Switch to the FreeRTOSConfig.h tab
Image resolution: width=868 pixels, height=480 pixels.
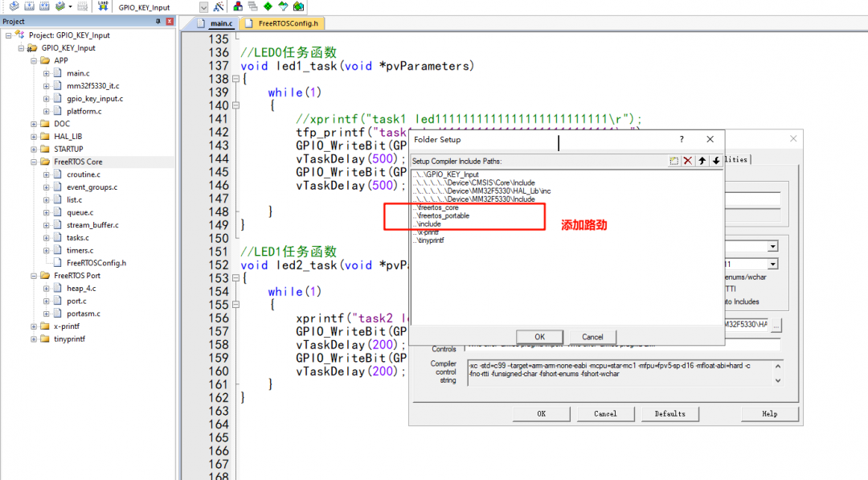coord(289,23)
